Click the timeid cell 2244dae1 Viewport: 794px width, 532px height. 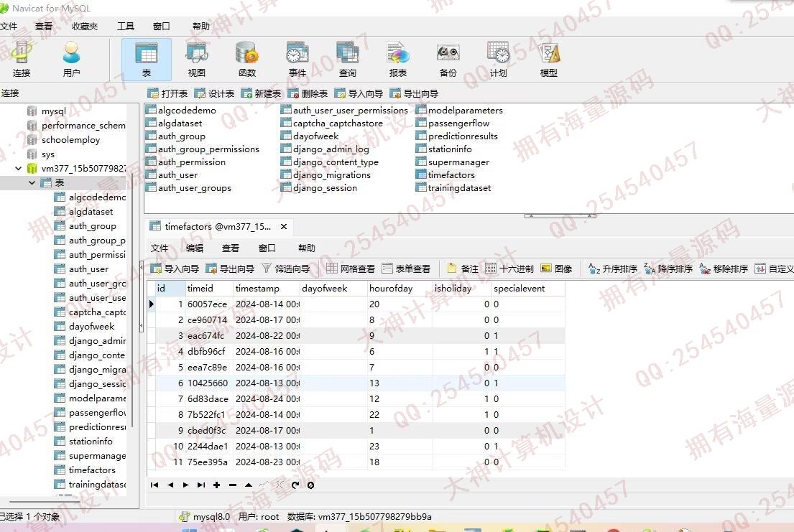(x=208, y=447)
